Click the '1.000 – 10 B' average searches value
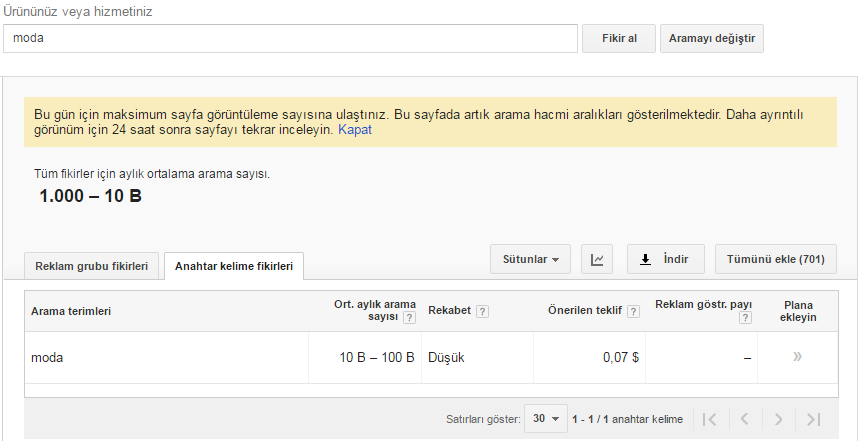 pyautogui.click(x=90, y=196)
